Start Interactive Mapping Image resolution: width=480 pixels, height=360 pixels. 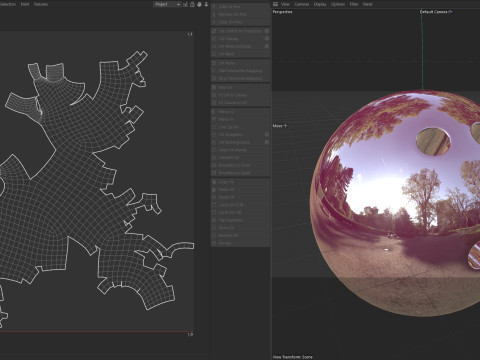[x=240, y=71]
